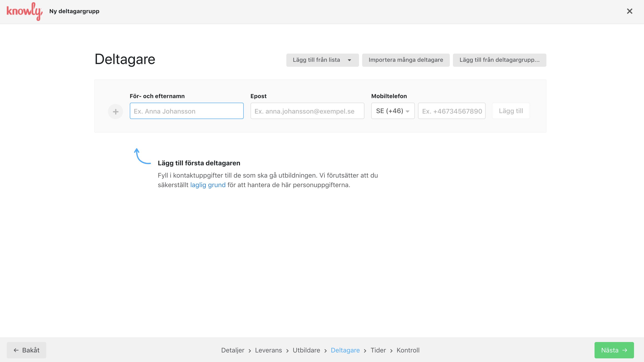
Task: Click the Epost input field
Action: [307, 111]
